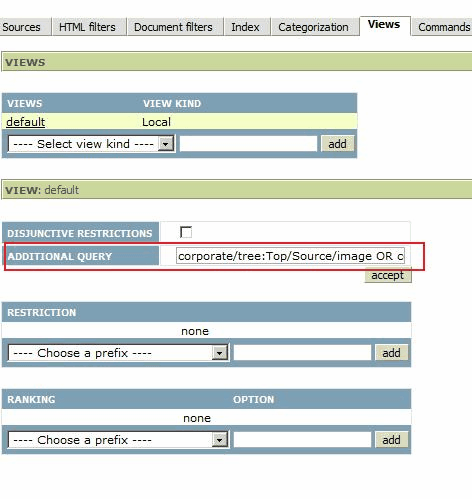Select the Categorization tab

[x=313, y=27]
